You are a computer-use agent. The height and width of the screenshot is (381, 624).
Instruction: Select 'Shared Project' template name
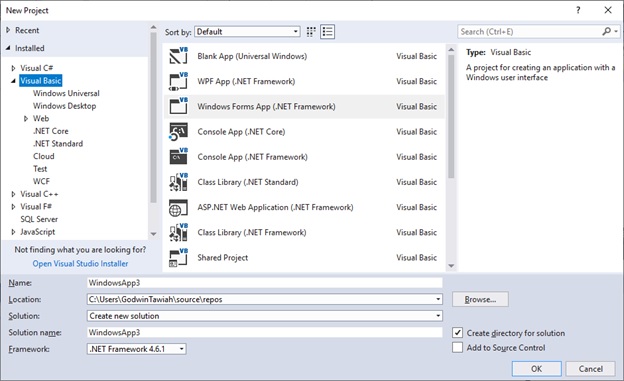pos(222,258)
